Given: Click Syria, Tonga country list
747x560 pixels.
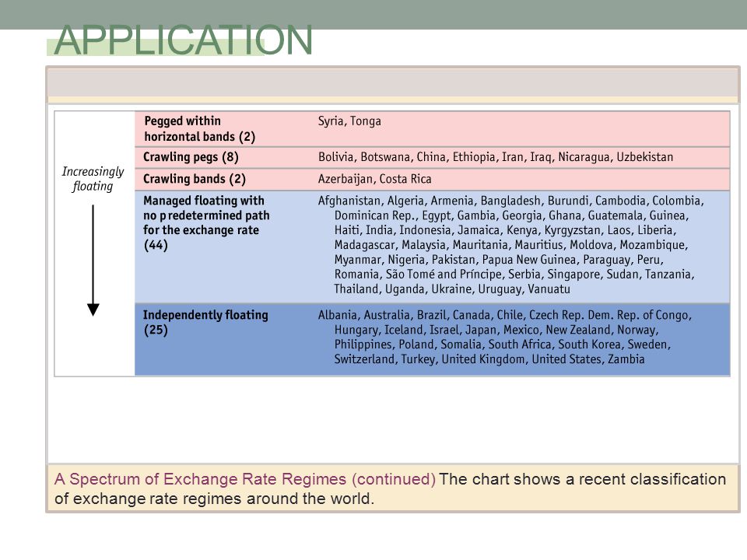Looking at the screenshot, I should tap(349, 121).
